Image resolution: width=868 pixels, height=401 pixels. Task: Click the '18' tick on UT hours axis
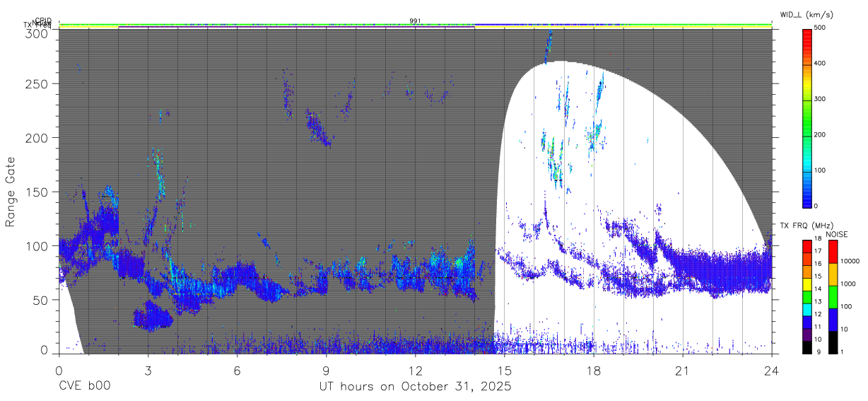(593, 370)
